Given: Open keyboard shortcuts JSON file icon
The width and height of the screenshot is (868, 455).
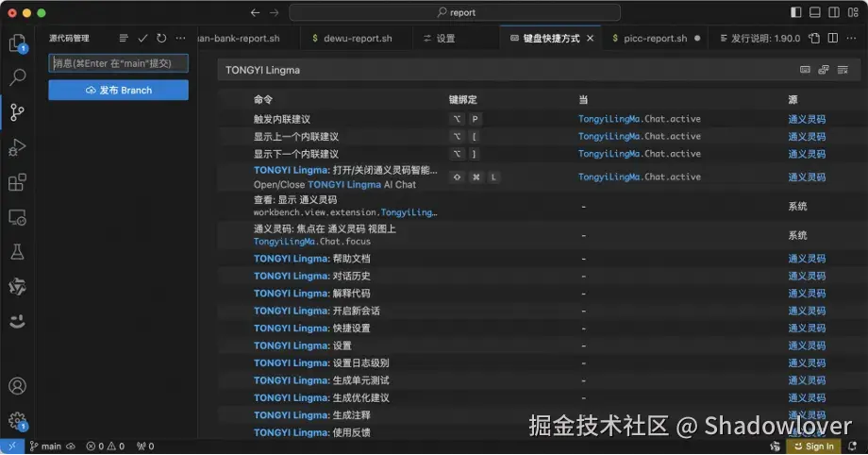Looking at the screenshot, I should (x=813, y=39).
